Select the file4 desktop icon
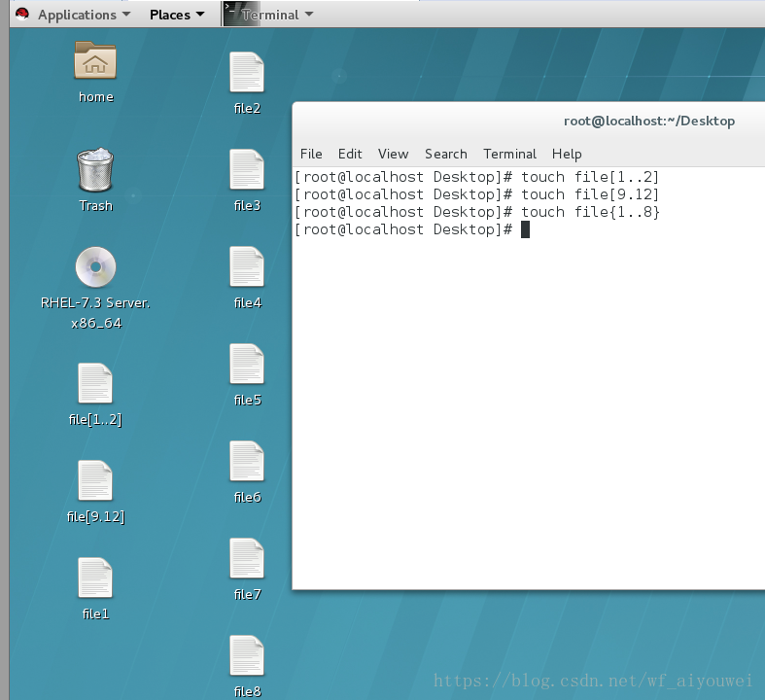The height and width of the screenshot is (700, 765). click(247, 266)
